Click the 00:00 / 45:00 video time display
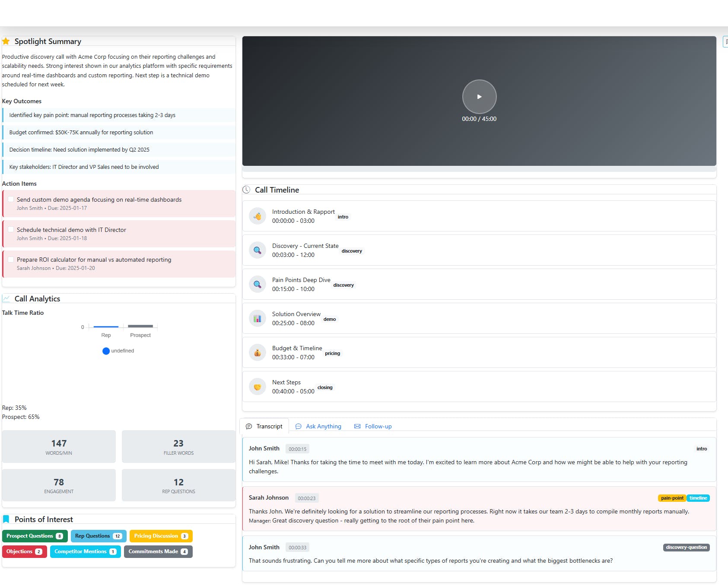Image resolution: width=728 pixels, height=586 pixels. [x=479, y=119]
